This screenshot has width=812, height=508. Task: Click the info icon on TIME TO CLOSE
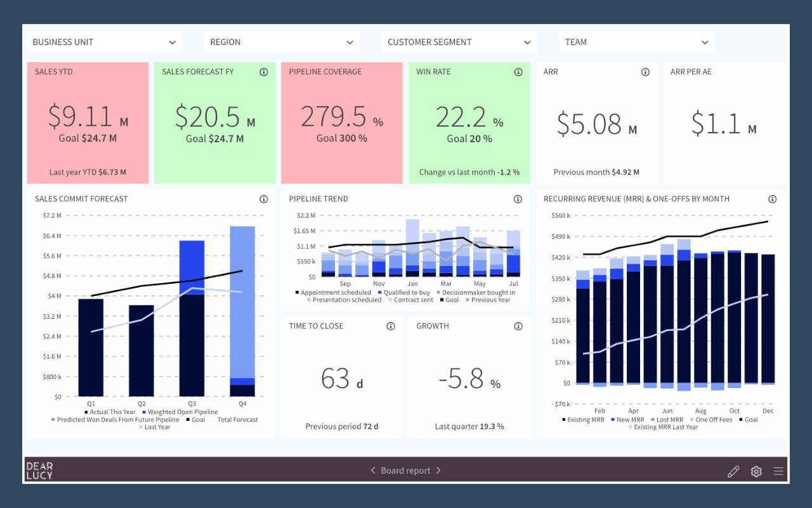tap(391, 326)
